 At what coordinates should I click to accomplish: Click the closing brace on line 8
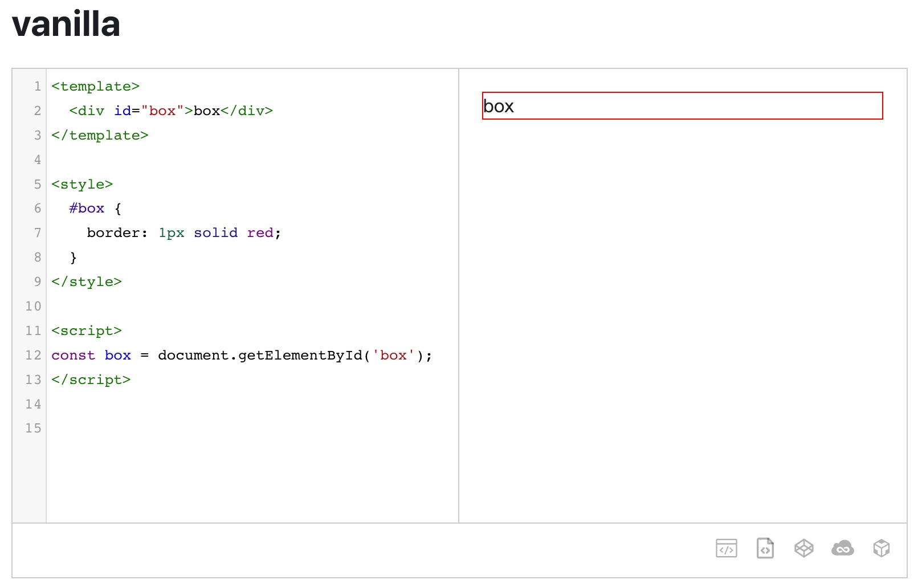(x=73, y=258)
